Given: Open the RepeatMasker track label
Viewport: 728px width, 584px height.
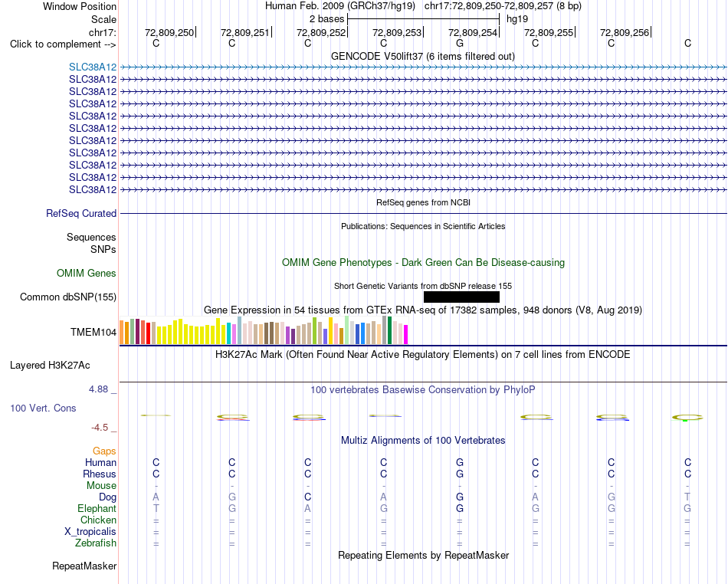Looking at the screenshot, I should coord(84,566).
